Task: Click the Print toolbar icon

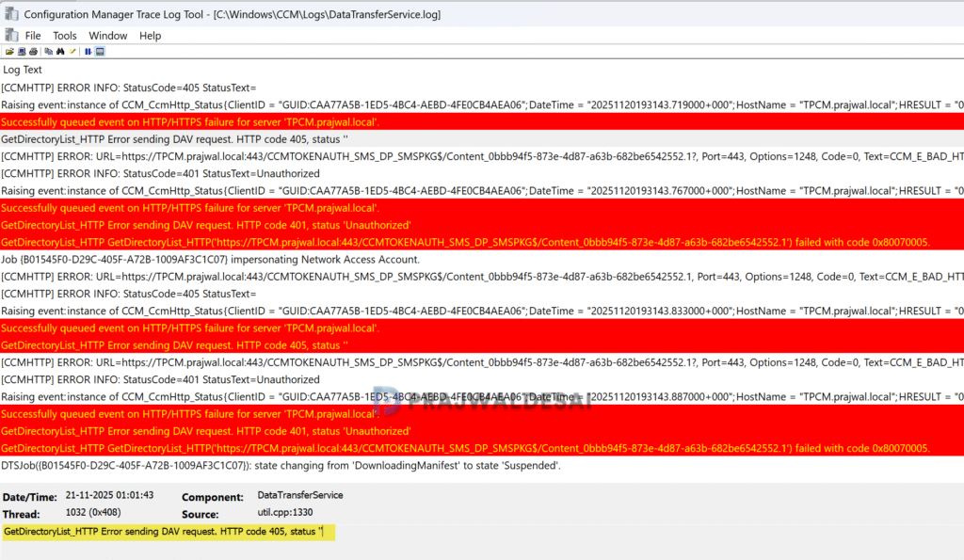Action: 33,52
